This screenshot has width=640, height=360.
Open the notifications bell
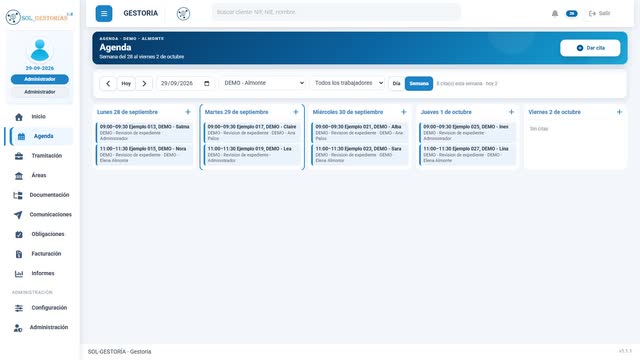555,13
